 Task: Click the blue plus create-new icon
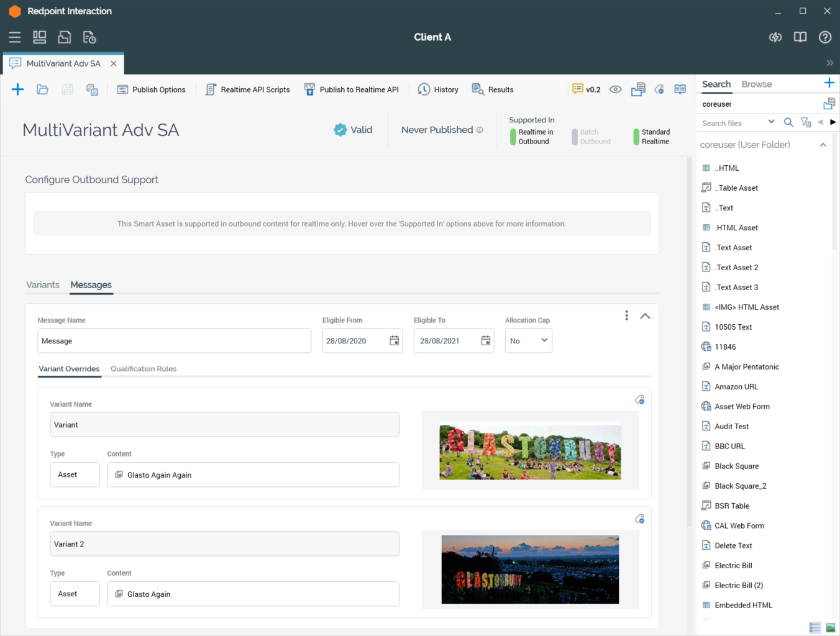[x=17, y=89]
